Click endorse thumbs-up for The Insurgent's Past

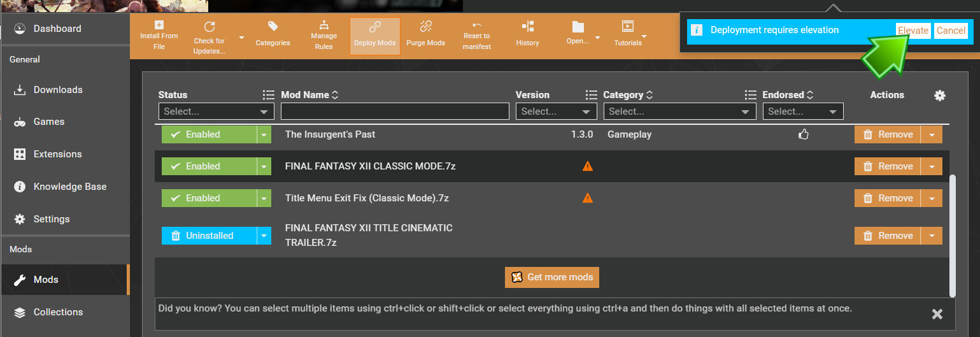(804, 134)
